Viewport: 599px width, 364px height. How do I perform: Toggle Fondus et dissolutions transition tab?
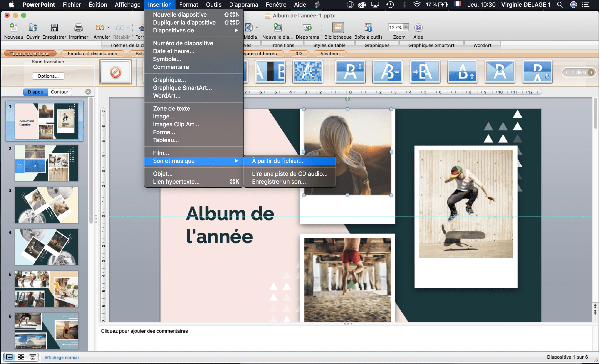[92, 53]
